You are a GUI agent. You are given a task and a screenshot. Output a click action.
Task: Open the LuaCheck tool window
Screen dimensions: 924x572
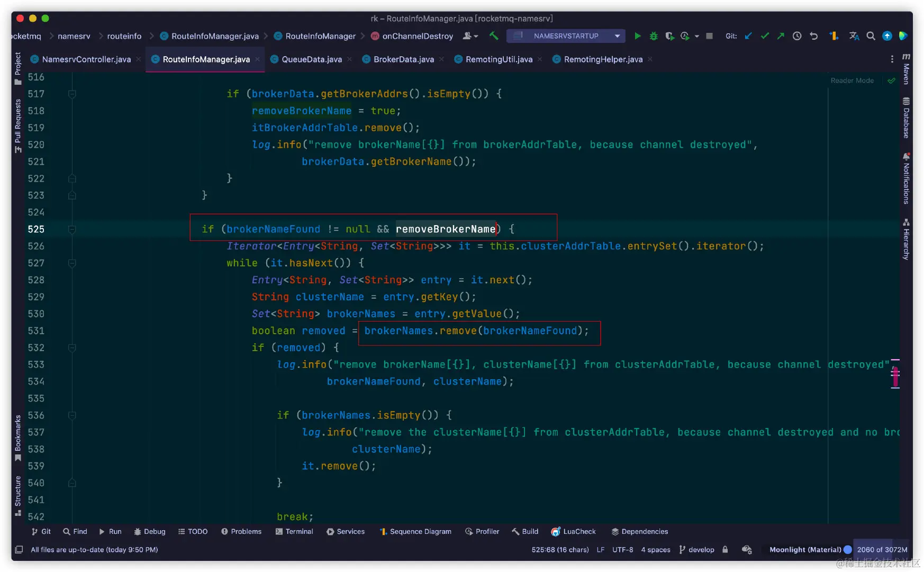coord(574,532)
